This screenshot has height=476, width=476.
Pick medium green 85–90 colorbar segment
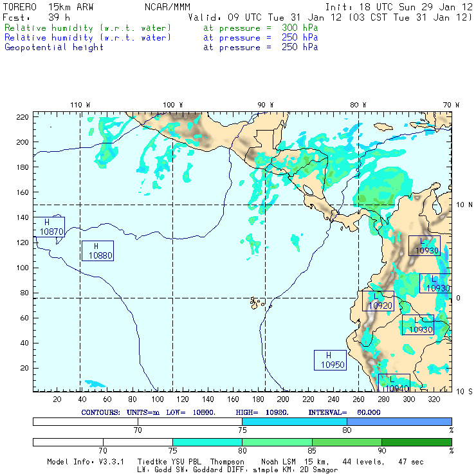coord(347,442)
